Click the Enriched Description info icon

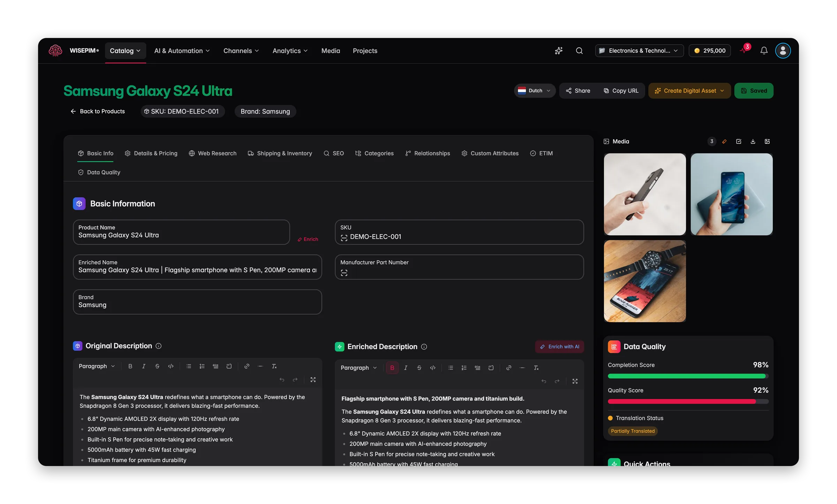pyautogui.click(x=424, y=347)
